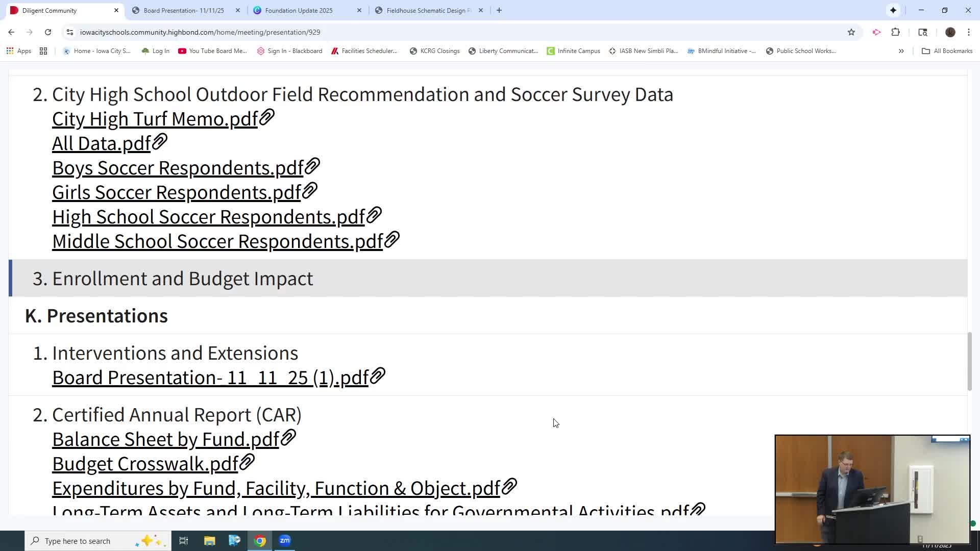Switch to the Foundation Update 2025 tab
The width and height of the screenshot is (980, 551).
[x=299, y=10]
